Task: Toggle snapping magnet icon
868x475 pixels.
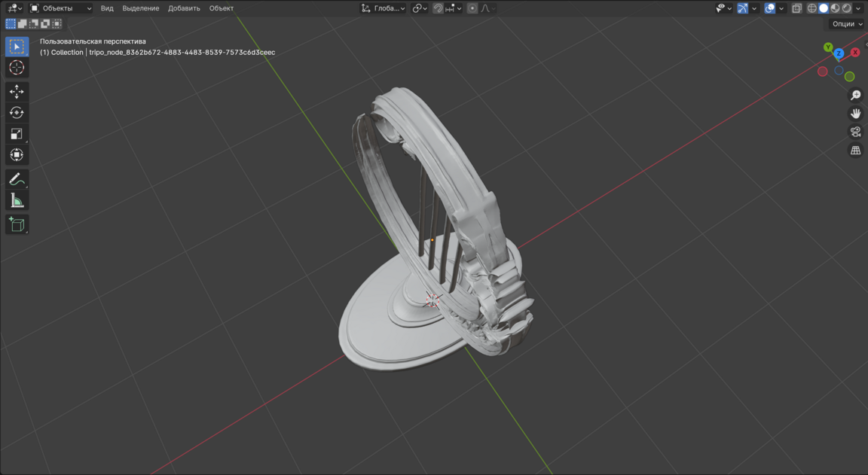Action: (x=438, y=8)
